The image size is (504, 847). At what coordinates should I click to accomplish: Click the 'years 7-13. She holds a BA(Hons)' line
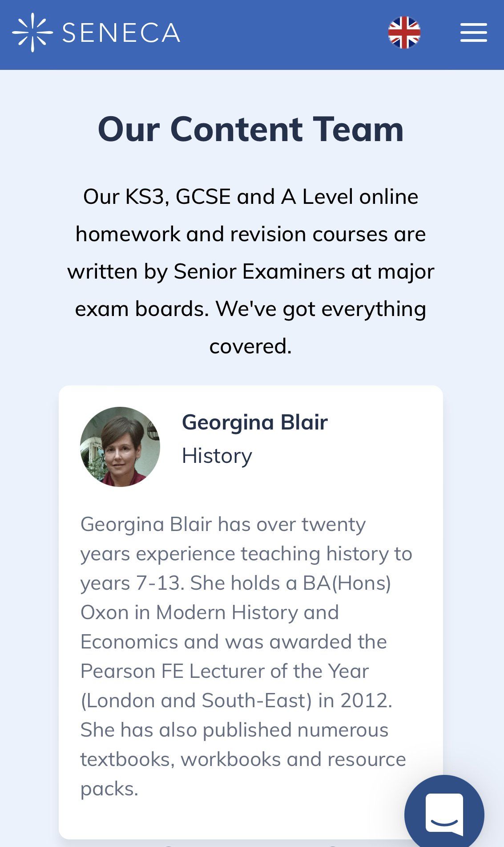(x=236, y=583)
